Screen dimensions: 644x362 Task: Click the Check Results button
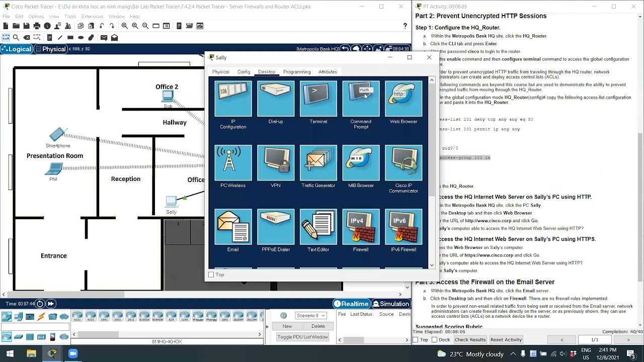point(470,340)
